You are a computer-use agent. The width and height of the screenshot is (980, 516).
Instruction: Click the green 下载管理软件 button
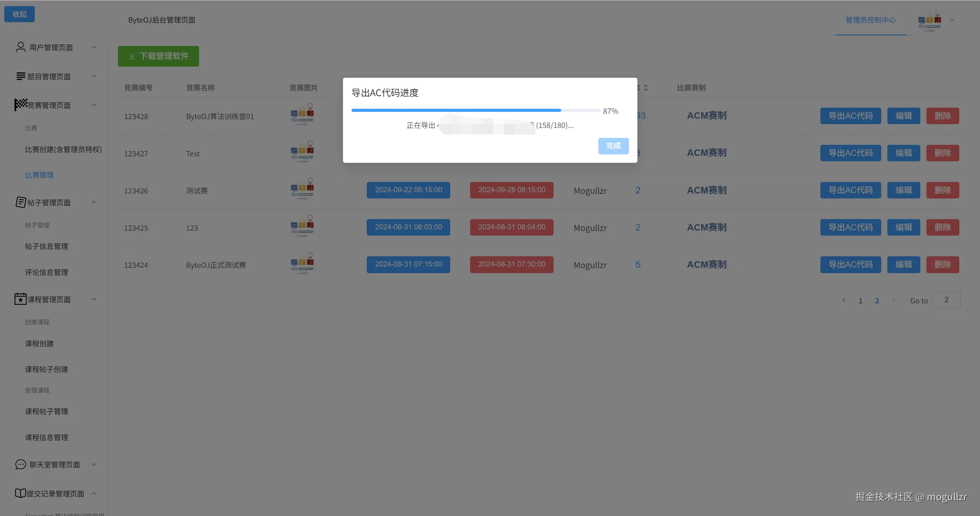[x=158, y=56]
